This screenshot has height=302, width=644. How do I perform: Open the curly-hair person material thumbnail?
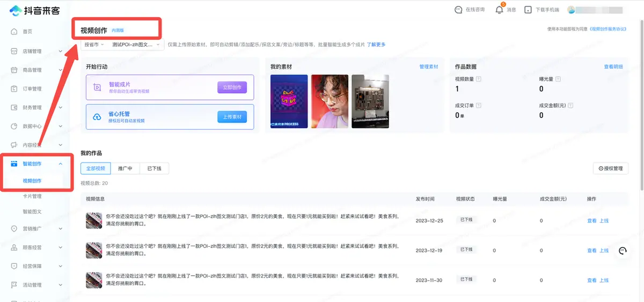330,101
